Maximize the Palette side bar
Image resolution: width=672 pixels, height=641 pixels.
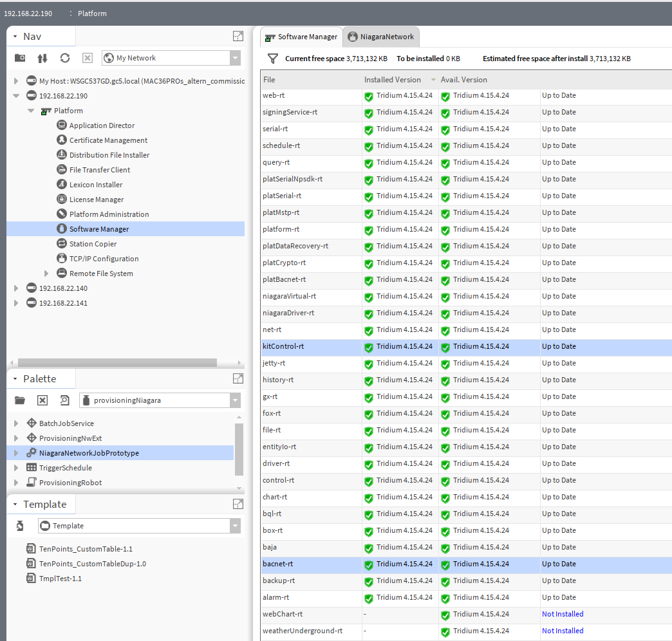[x=238, y=378]
